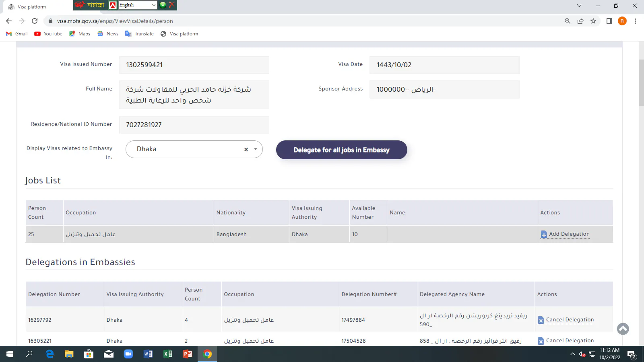Click the page vertical scrollbar thumb
644x362 pixels.
pos(641,82)
